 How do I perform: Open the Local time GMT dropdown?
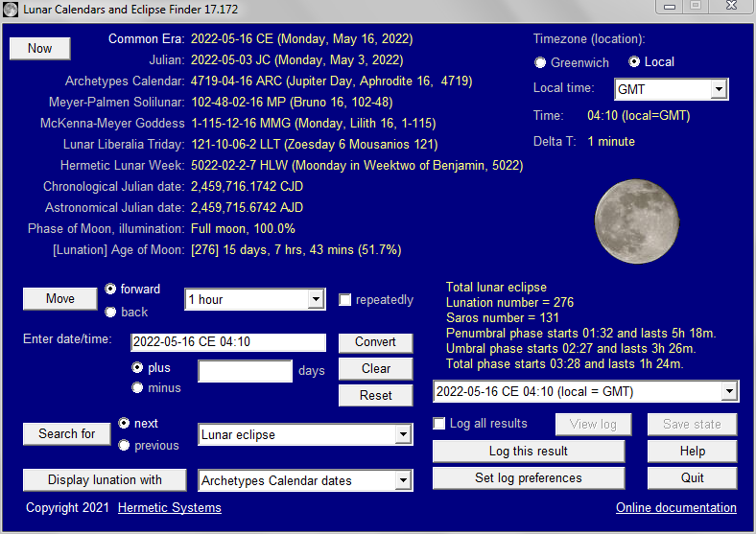point(719,89)
